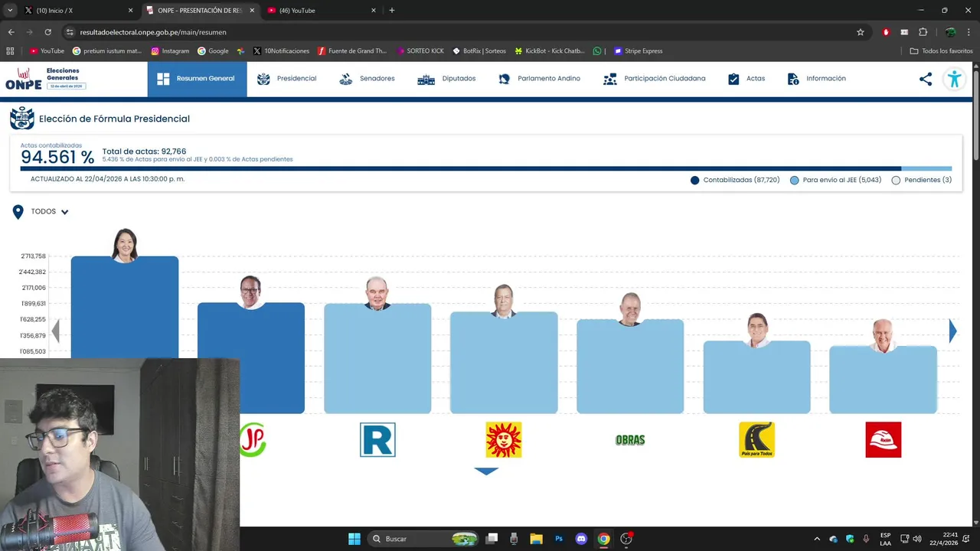The height and width of the screenshot is (551, 980).
Task: Open the SORTEO KICK bookmark
Action: pos(420,51)
